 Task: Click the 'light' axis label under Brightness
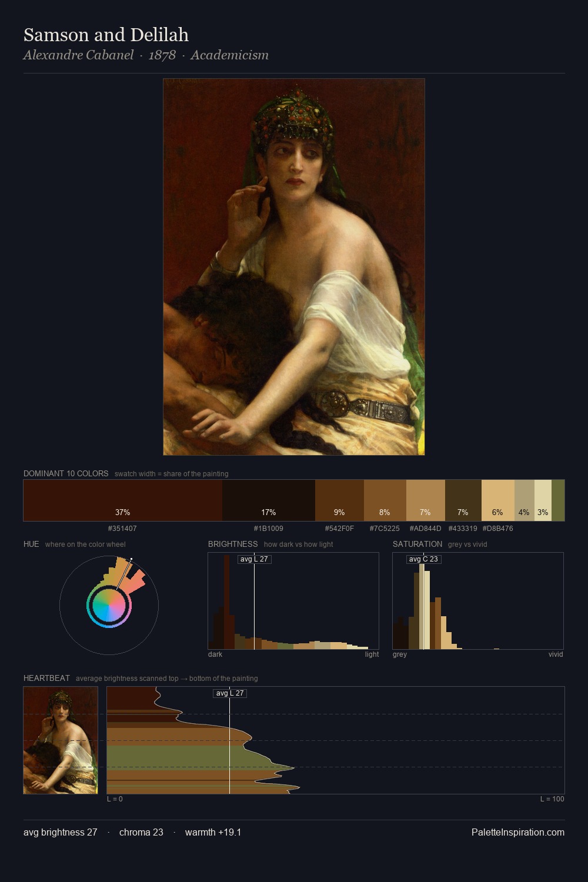(372, 654)
